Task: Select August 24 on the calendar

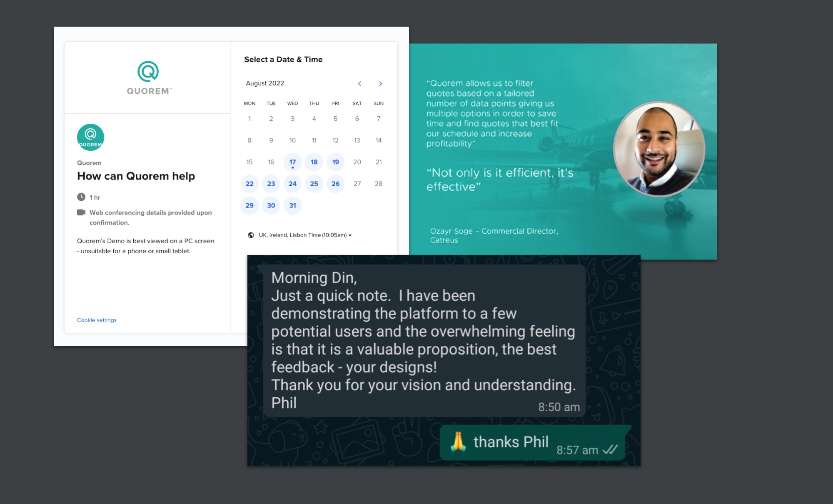Action: point(292,184)
